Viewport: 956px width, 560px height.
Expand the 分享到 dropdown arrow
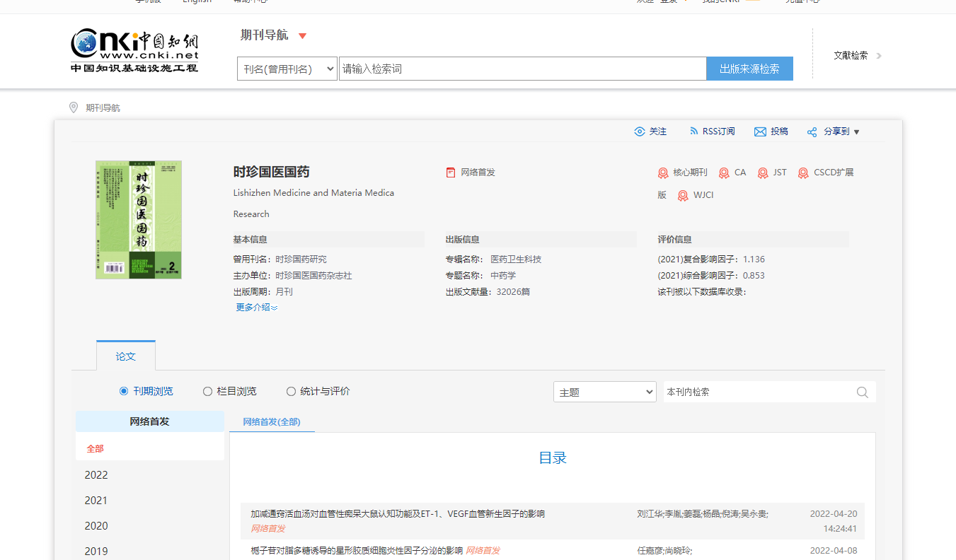856,132
